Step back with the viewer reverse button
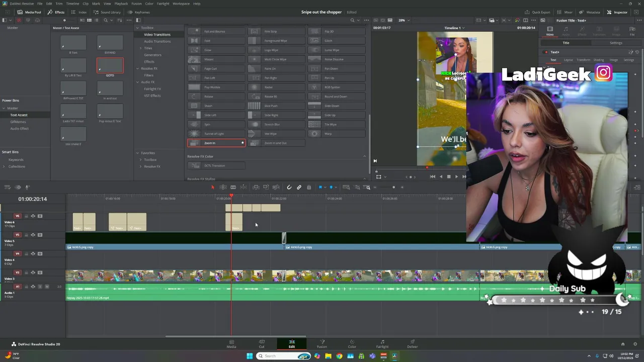Screen dimensions: 644x362 tap(441, 176)
